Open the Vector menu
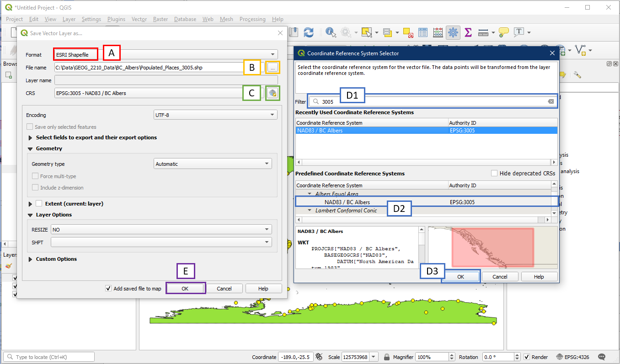The width and height of the screenshot is (620, 364). pos(139,19)
